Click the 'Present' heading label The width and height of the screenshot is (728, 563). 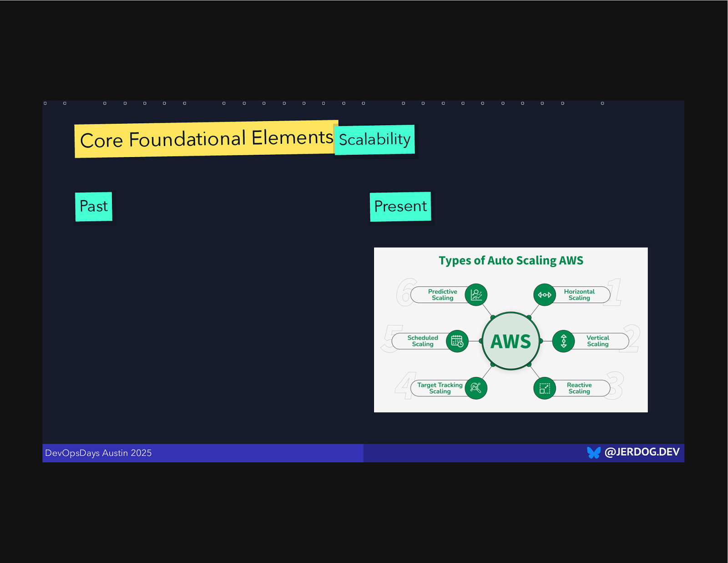coord(400,207)
